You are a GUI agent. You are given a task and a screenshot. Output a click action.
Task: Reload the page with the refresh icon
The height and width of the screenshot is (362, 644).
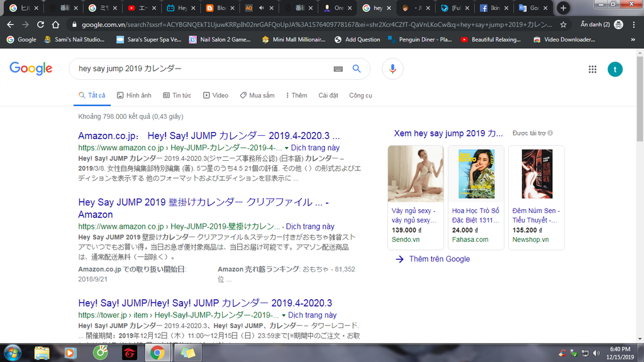[x=40, y=25]
